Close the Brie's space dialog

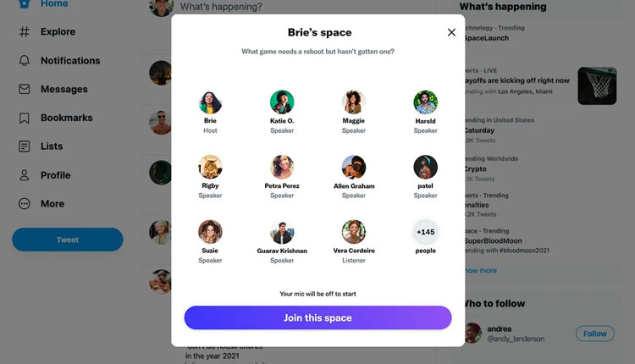[451, 32]
